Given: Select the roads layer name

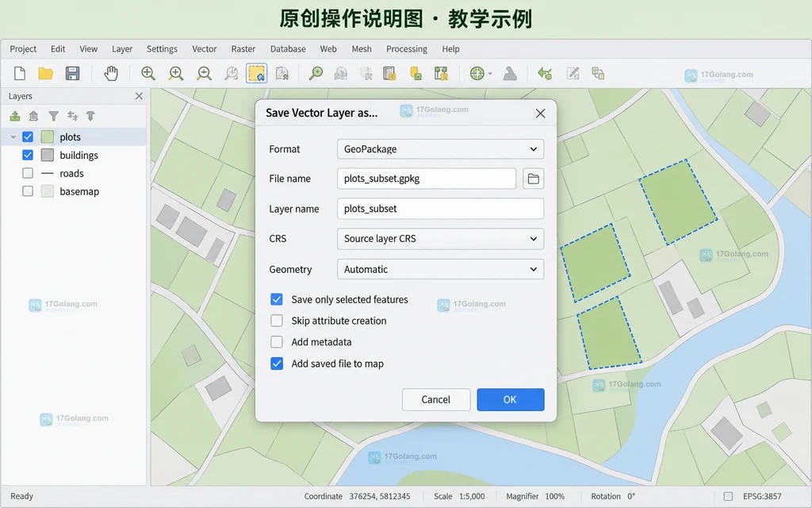Looking at the screenshot, I should (71, 173).
